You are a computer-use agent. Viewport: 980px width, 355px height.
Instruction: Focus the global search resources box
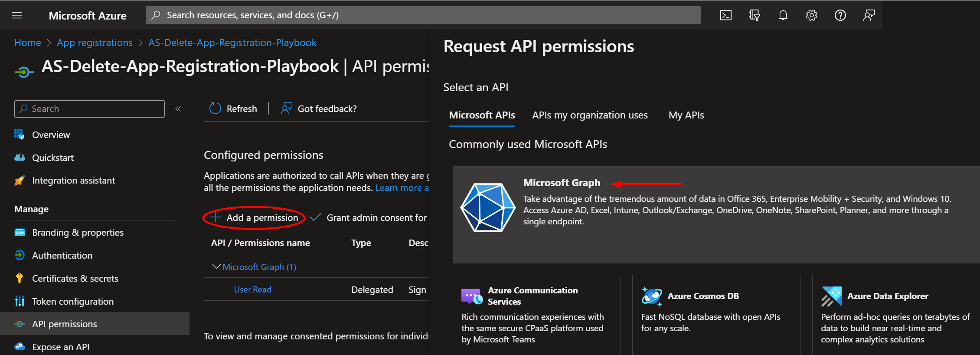pos(423,15)
